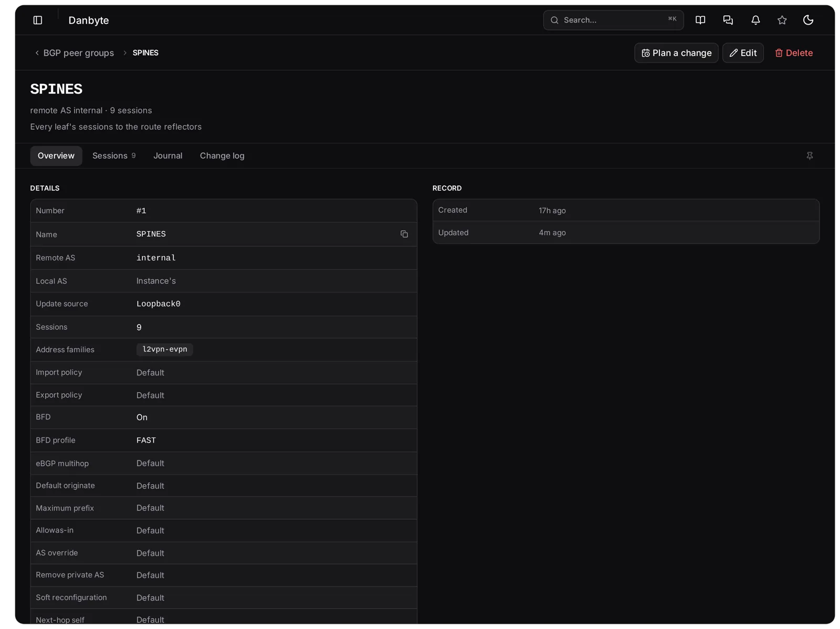Screen dimensions: 840x629
Task: Click the FAST BFD profile value
Action: (x=146, y=441)
